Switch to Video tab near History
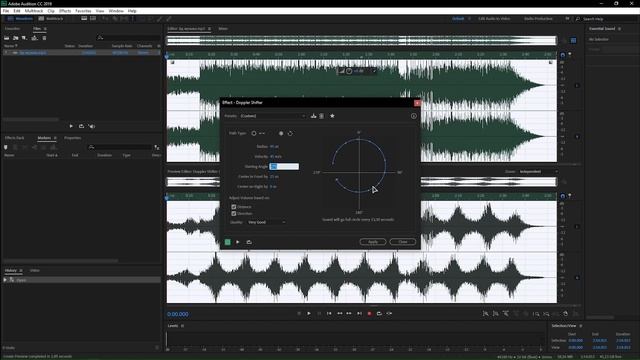The height and width of the screenshot is (360, 640). coord(35,270)
